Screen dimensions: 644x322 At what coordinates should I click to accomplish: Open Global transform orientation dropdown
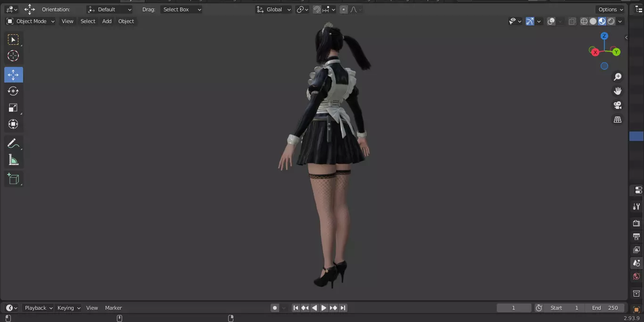point(274,9)
